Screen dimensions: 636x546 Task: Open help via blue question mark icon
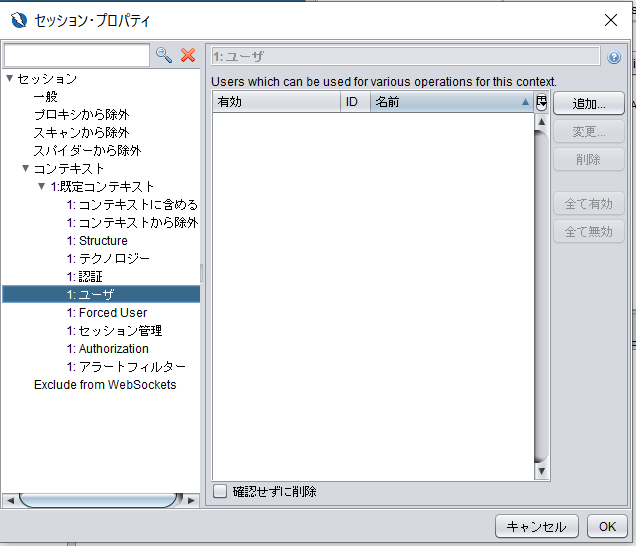tap(614, 57)
